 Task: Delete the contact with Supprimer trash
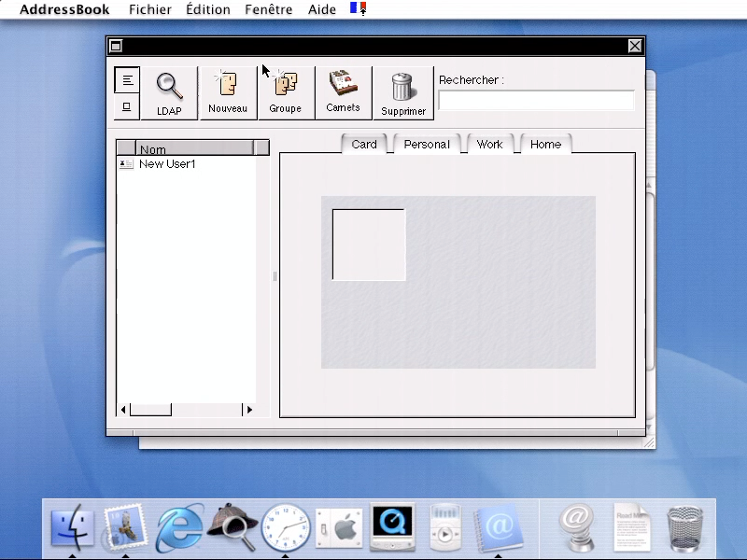click(403, 93)
